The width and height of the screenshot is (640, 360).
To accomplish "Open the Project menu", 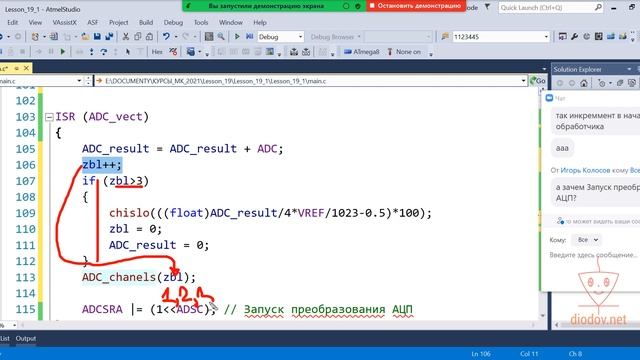I will click(118, 22).
